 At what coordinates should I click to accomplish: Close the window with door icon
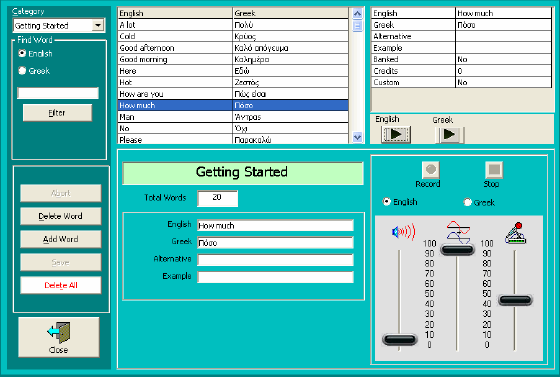(x=59, y=337)
